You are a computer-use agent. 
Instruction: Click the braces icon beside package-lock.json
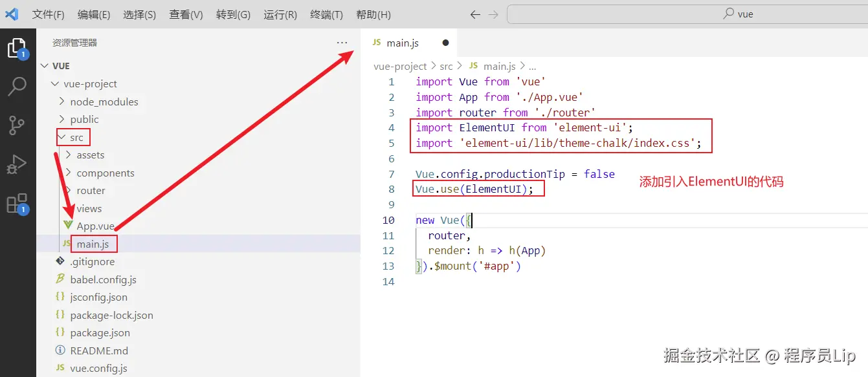tap(60, 315)
